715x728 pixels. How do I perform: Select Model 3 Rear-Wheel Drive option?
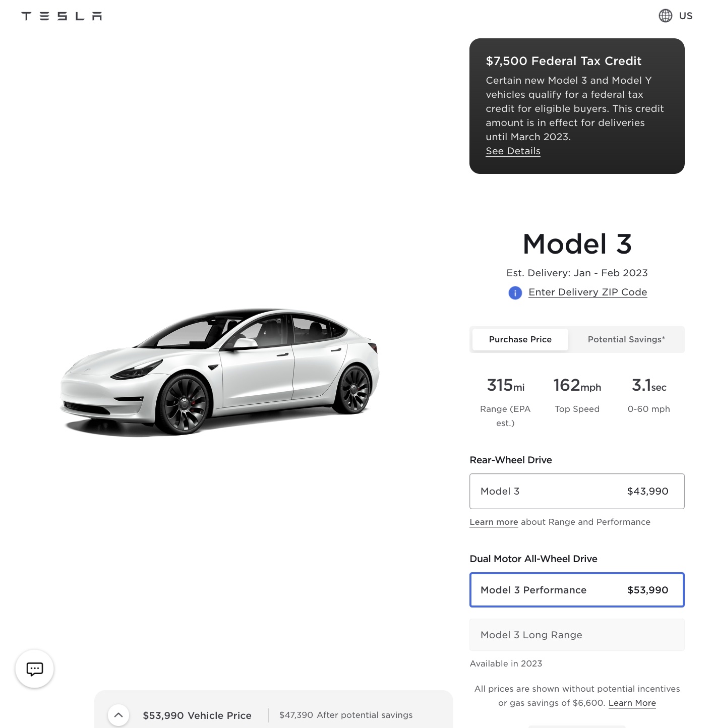577,491
